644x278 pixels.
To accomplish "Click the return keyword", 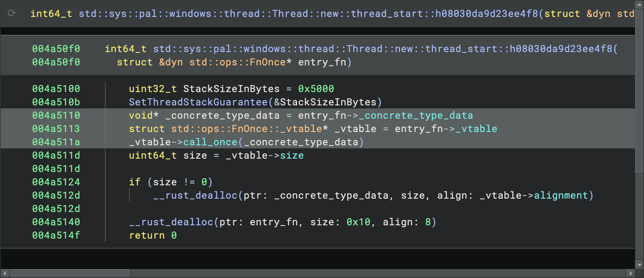I will pos(147,235).
